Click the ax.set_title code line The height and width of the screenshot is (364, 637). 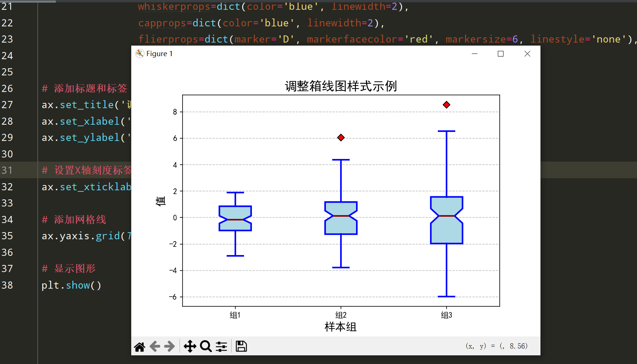(x=86, y=105)
